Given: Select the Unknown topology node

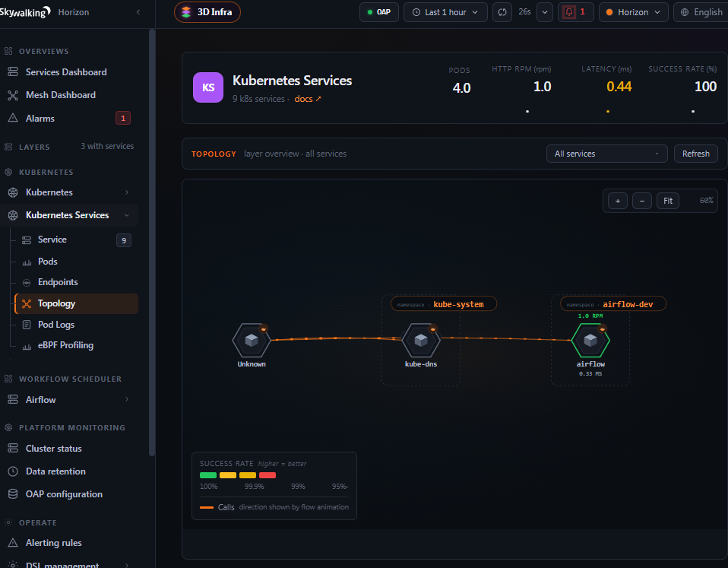Looking at the screenshot, I should pyautogui.click(x=252, y=341).
